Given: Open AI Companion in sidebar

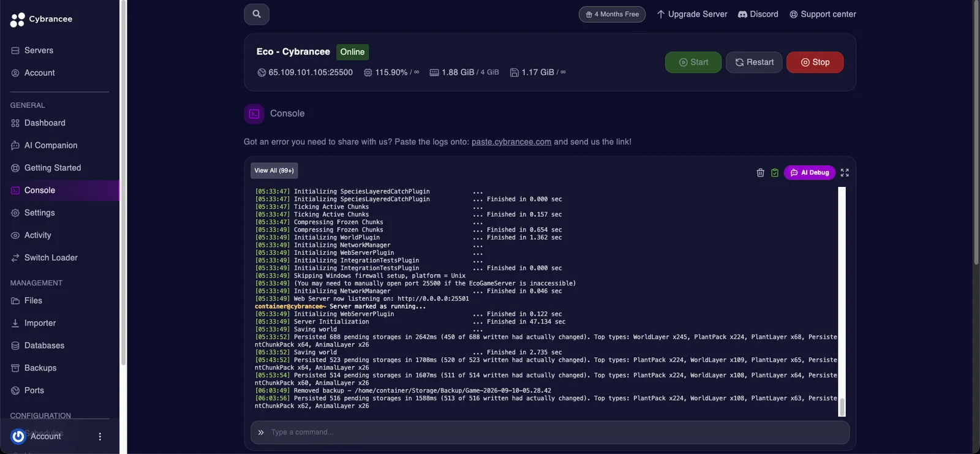Looking at the screenshot, I should coord(59,145).
